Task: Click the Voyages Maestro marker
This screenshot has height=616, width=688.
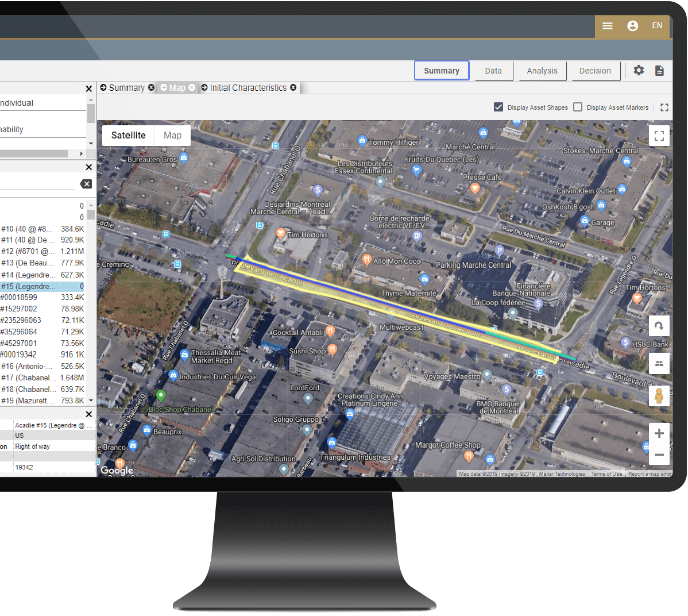Action: pyautogui.click(x=486, y=375)
